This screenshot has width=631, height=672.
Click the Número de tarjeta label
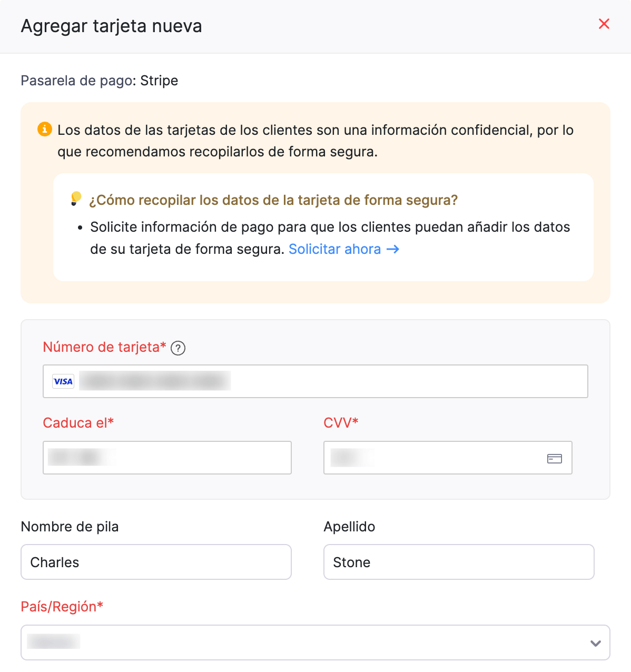click(x=104, y=347)
